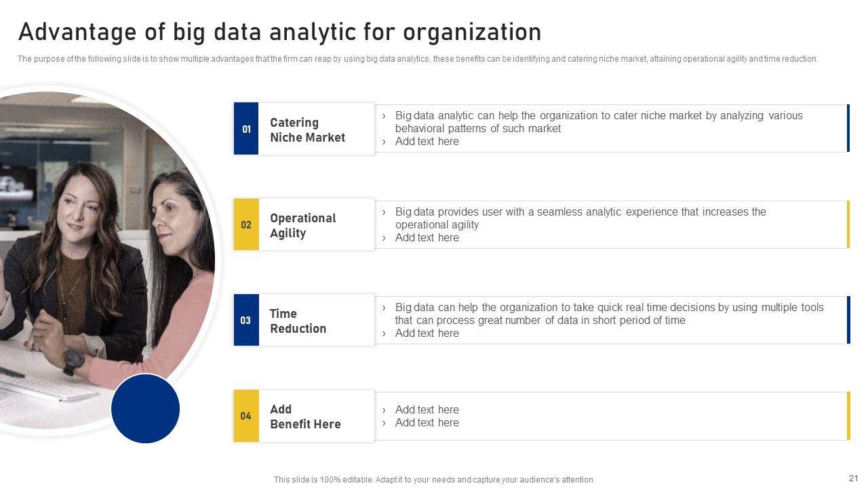Click the yellow 04 number badge
The width and height of the screenshot is (868, 488).
tap(246, 415)
